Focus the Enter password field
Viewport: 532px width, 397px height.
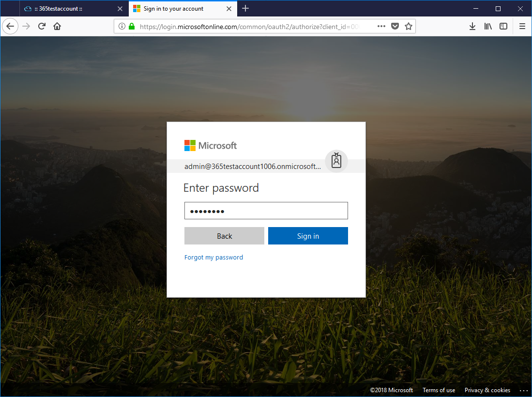point(266,211)
